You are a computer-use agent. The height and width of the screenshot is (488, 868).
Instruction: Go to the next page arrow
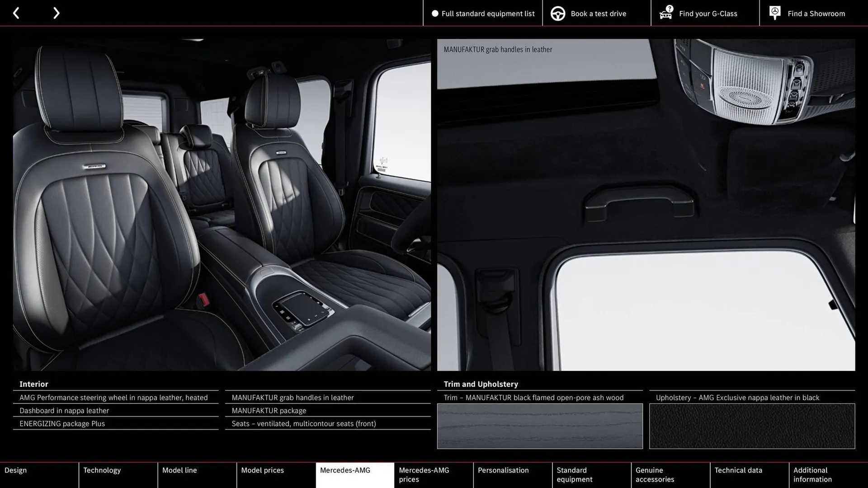56,13
